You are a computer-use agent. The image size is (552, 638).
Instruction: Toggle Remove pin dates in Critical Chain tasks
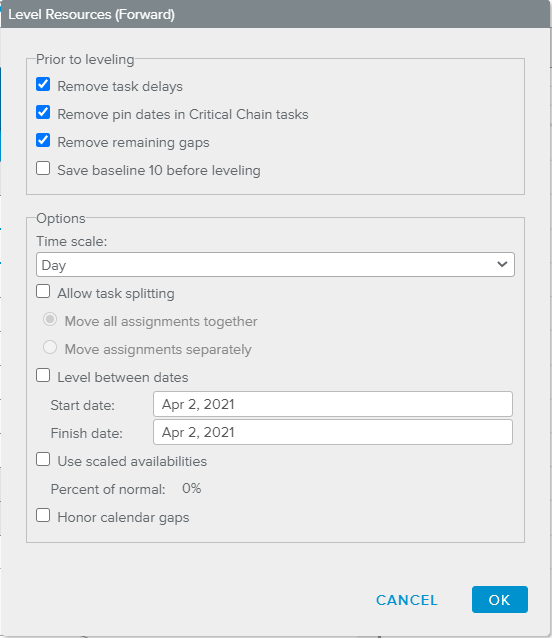(43, 112)
